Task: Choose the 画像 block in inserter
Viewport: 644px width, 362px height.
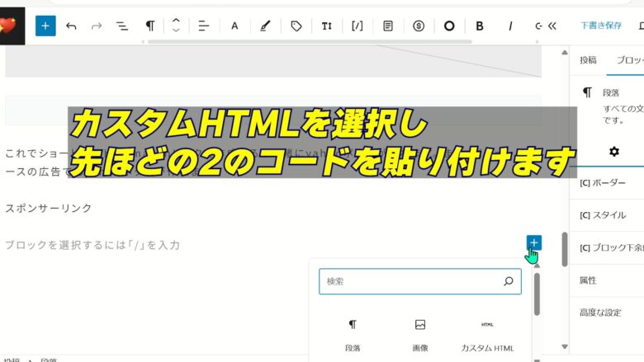Action: [x=420, y=336]
